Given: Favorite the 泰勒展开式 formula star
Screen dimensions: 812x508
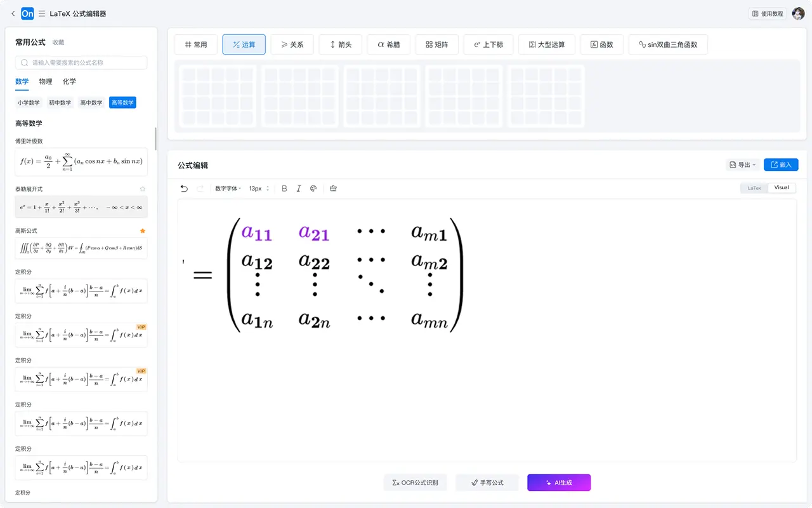Looking at the screenshot, I should click(143, 189).
